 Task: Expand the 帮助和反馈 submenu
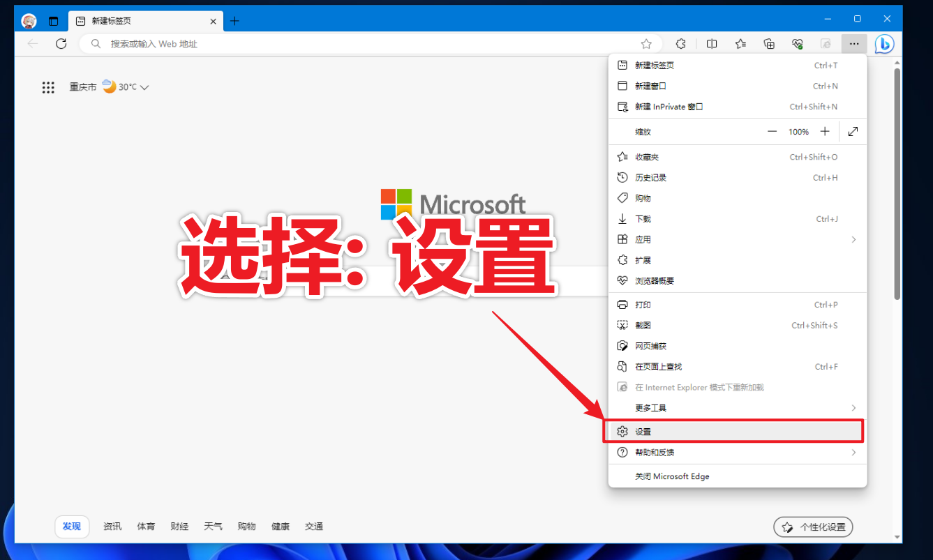pyautogui.click(x=738, y=453)
